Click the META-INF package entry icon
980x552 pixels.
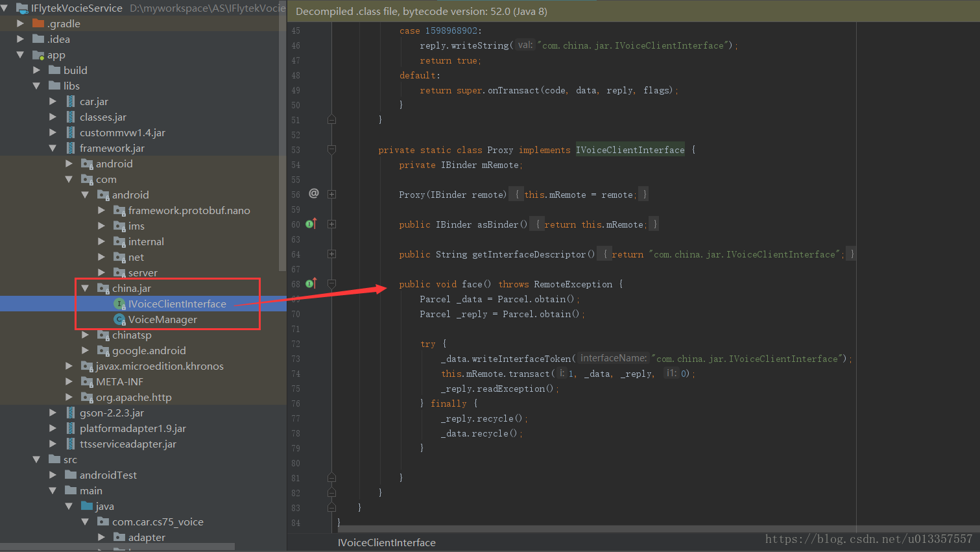tap(87, 381)
